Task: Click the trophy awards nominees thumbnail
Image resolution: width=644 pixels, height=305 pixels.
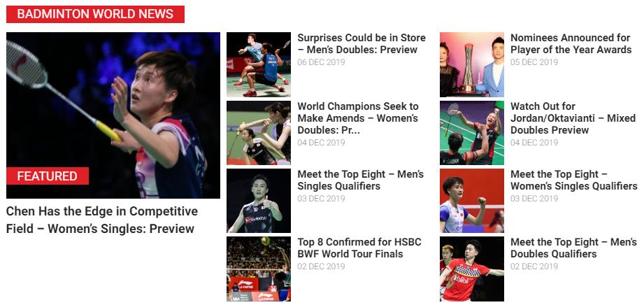Action: tap(472, 64)
